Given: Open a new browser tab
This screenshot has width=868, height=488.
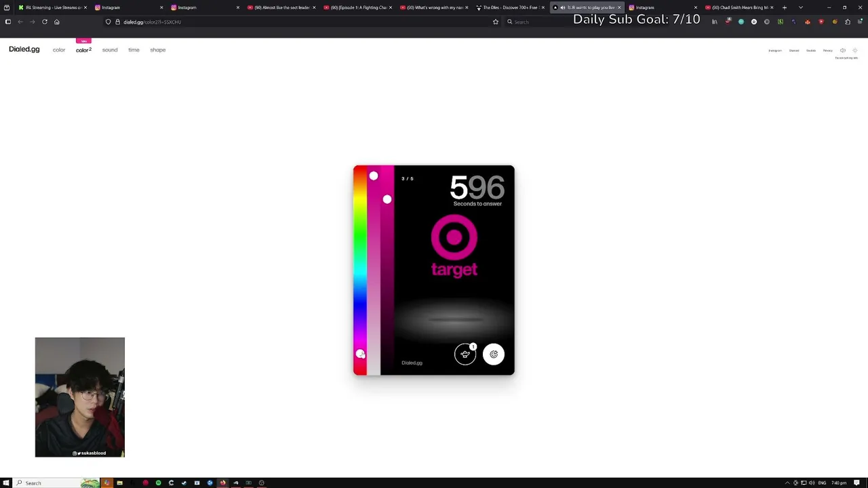Looking at the screenshot, I should pos(785,7).
